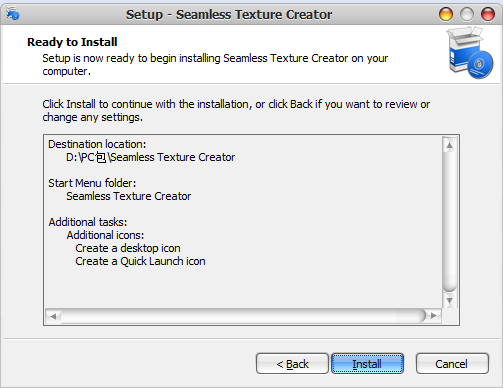Click the 'Ready to Install' heading
This screenshot has width=503, height=388.
pyautogui.click(x=72, y=42)
